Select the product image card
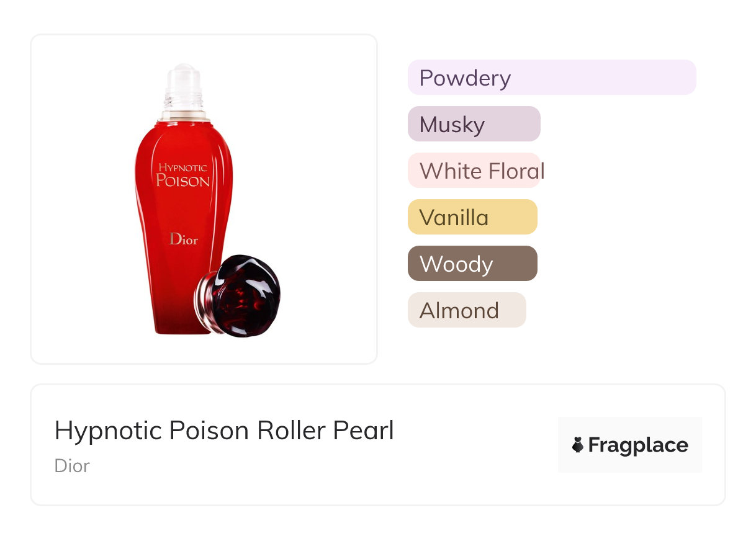This screenshot has width=756, height=536. (204, 199)
